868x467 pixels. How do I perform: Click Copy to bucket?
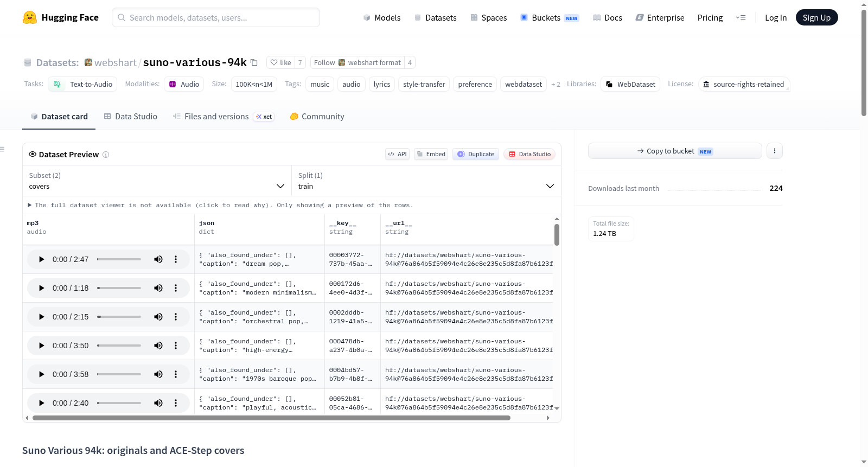pyautogui.click(x=675, y=151)
